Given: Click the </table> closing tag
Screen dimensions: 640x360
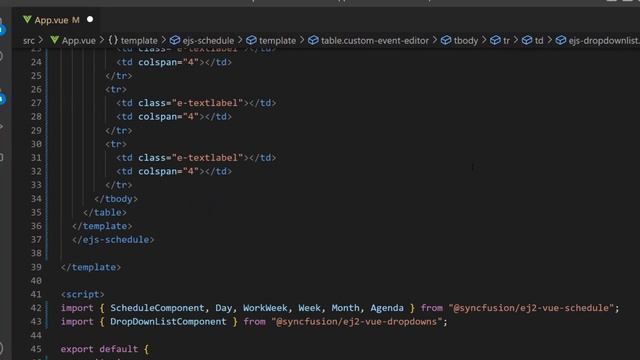Looking at the screenshot, I should click(x=104, y=212).
